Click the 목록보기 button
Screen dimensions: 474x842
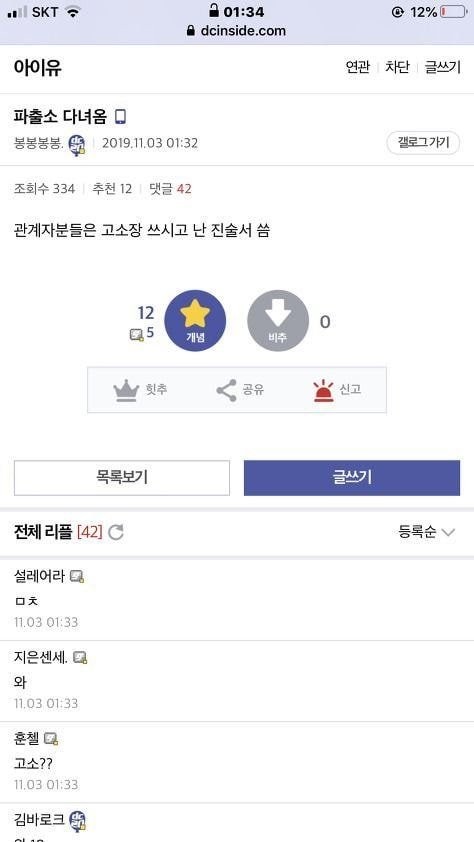122,477
